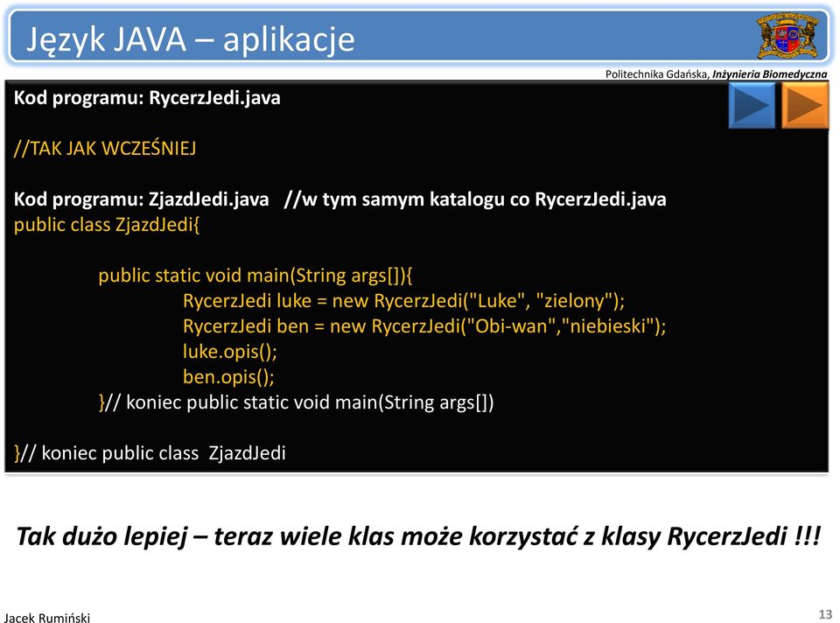Screen dimensions: 840x623
Task: Click the 'public static void main(String args[]){' line
Action: click(255, 276)
